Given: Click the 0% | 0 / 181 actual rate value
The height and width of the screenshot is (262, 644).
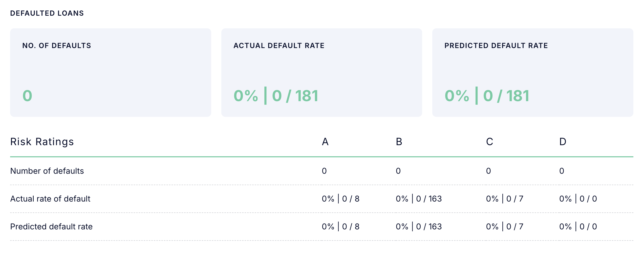Looking at the screenshot, I should click(276, 96).
